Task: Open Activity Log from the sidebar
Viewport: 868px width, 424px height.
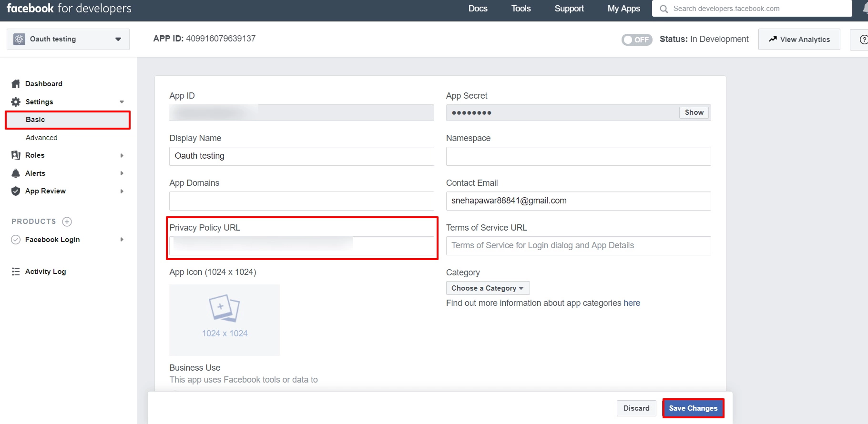Action: point(46,272)
